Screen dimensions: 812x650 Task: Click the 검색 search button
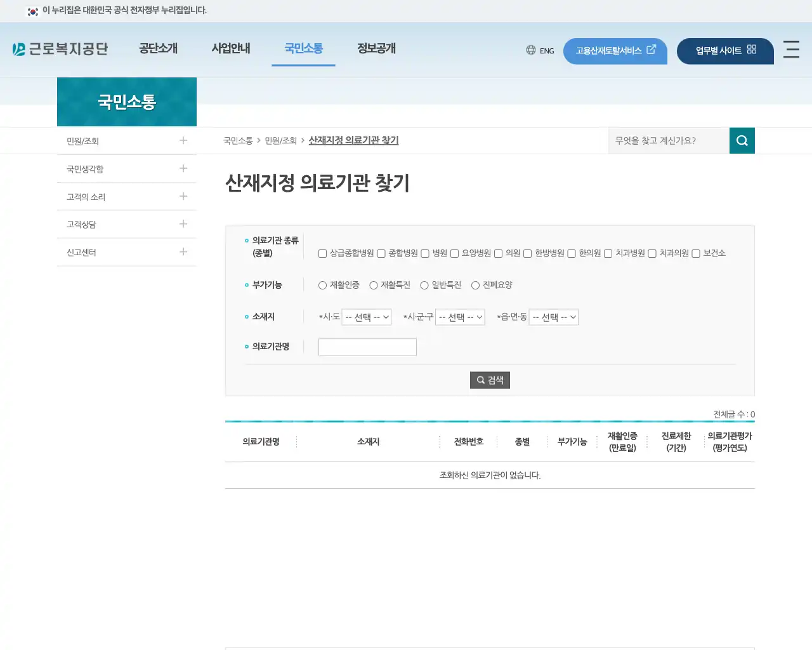click(x=490, y=380)
